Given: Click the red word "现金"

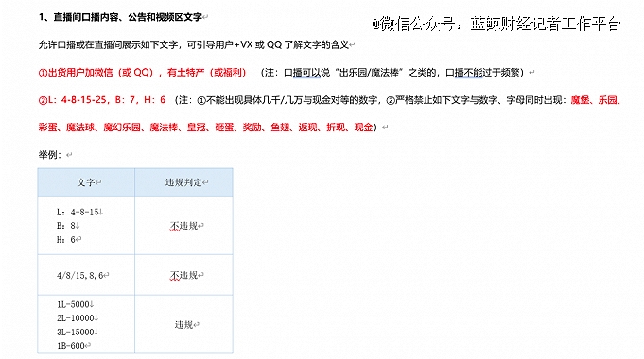Looking at the screenshot, I should coord(363,128).
